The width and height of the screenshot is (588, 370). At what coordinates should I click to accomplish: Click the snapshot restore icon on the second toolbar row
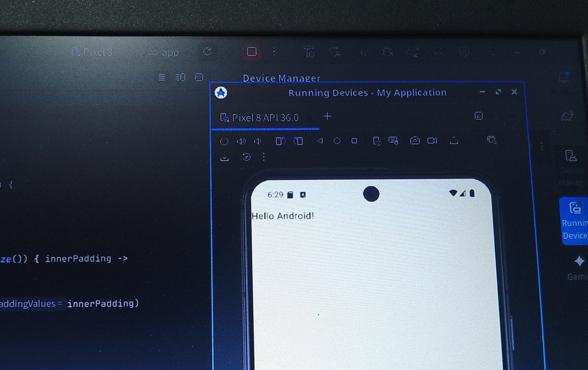[246, 157]
